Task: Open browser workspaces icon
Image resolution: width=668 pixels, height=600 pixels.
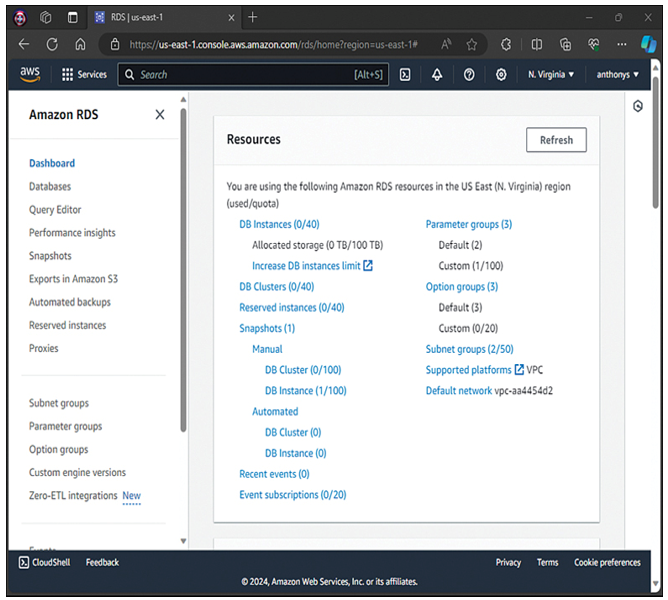Action: click(46, 17)
